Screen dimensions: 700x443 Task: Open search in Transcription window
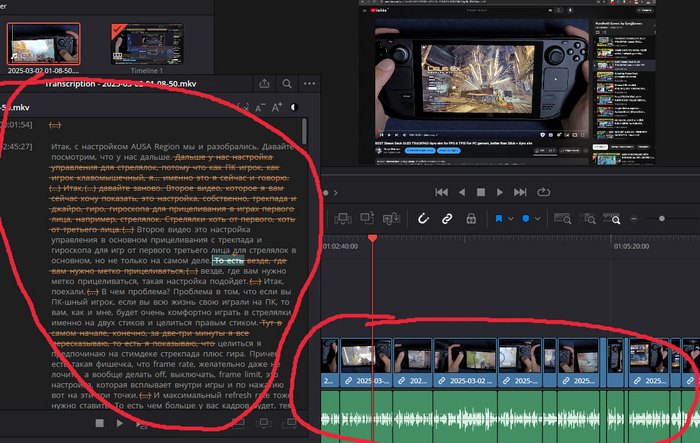tap(287, 84)
